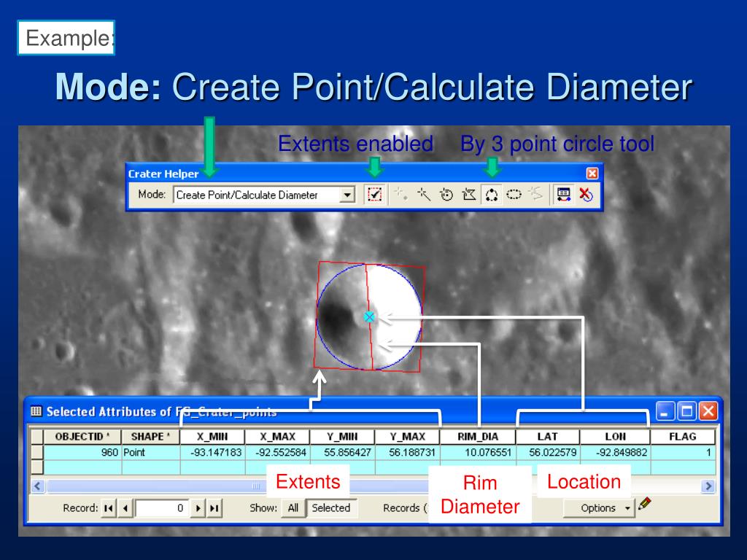747x560 pixels.
Task: Toggle the Extents enabled checkbox button
Action: pos(375,194)
